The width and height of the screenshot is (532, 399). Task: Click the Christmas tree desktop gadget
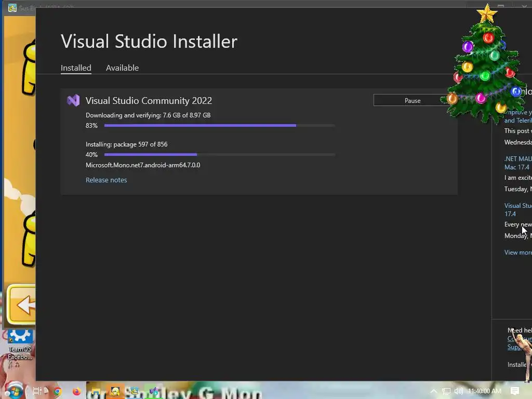485,64
